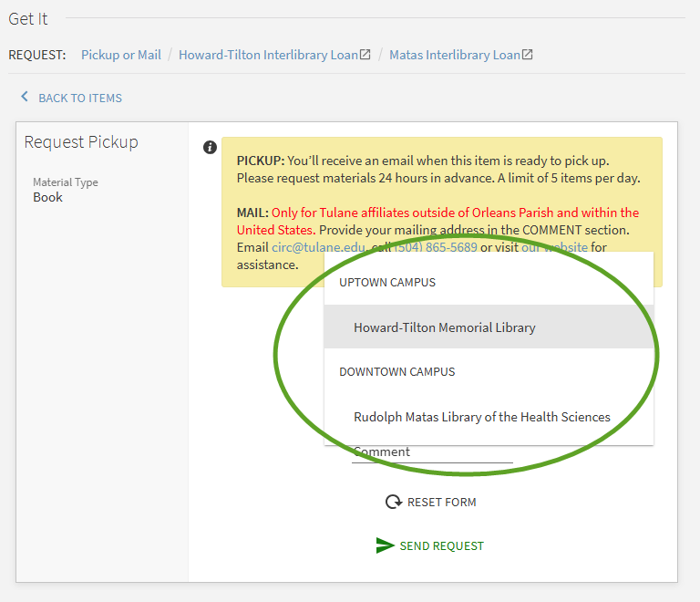Click external link icon after Howard-Tilton Interlibrary Loan
Image resolution: width=700 pixels, height=602 pixels.
(365, 55)
